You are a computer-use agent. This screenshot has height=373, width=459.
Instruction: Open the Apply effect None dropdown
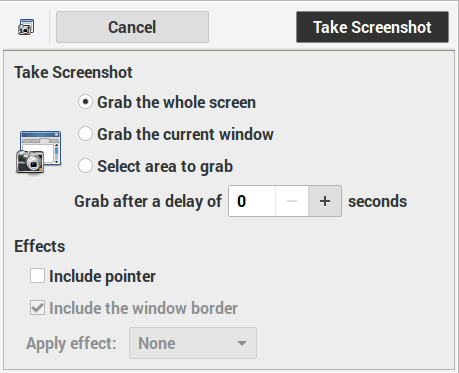point(193,343)
